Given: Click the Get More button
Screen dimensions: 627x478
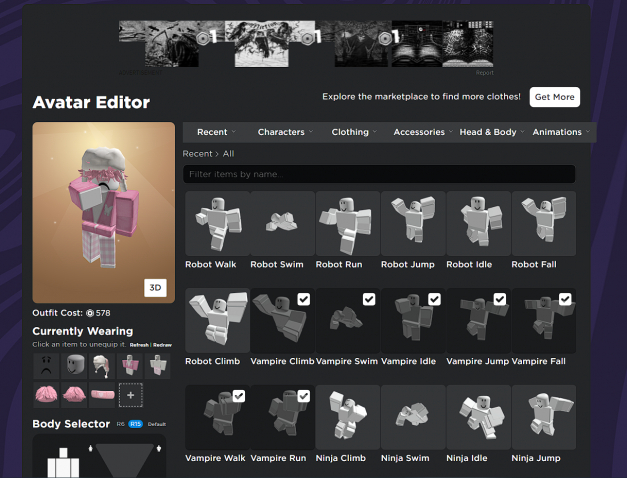Looking at the screenshot, I should tap(554, 97).
